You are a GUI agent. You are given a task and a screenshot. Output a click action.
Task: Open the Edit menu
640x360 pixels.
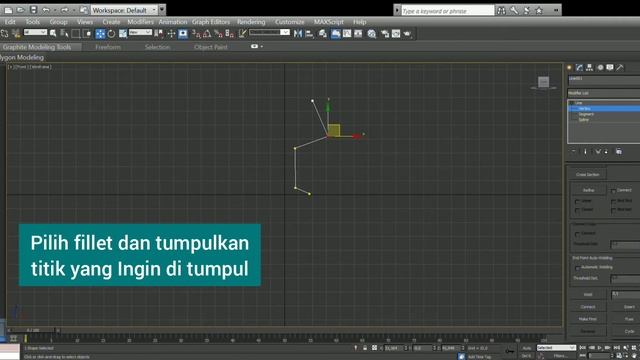(x=10, y=22)
